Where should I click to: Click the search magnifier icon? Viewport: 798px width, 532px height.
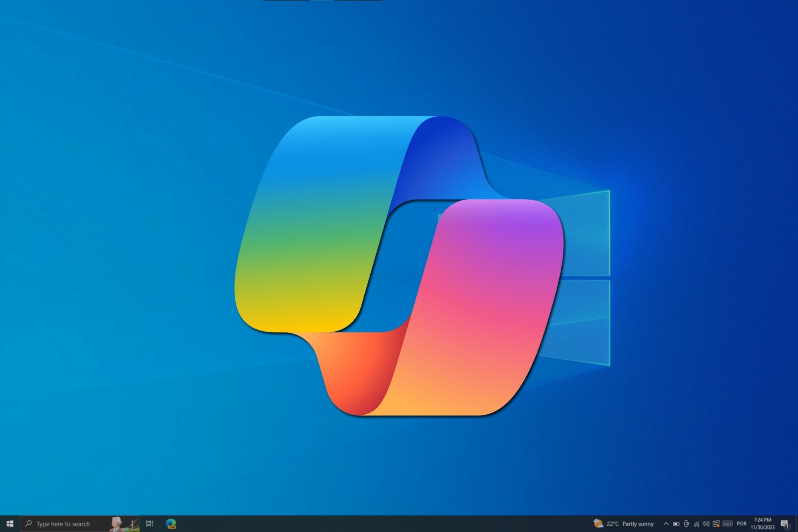coord(28,524)
